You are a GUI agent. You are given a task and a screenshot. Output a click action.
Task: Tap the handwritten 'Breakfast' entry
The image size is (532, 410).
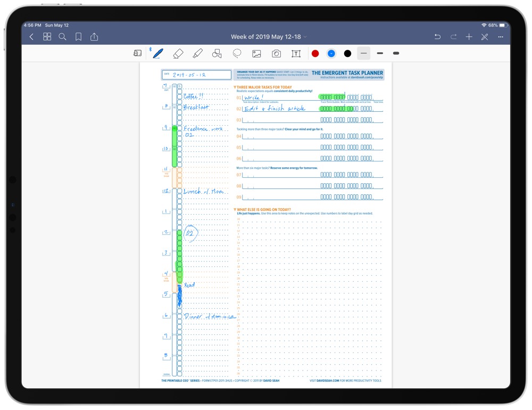(196, 107)
